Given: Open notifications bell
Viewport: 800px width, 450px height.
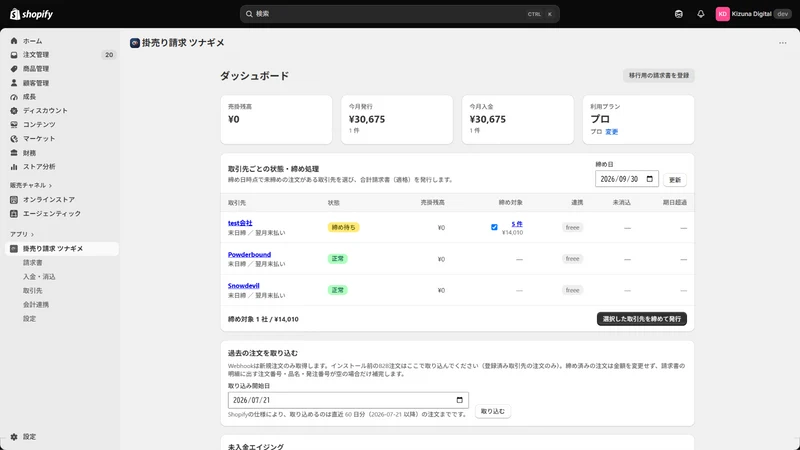Looking at the screenshot, I should click(x=701, y=14).
